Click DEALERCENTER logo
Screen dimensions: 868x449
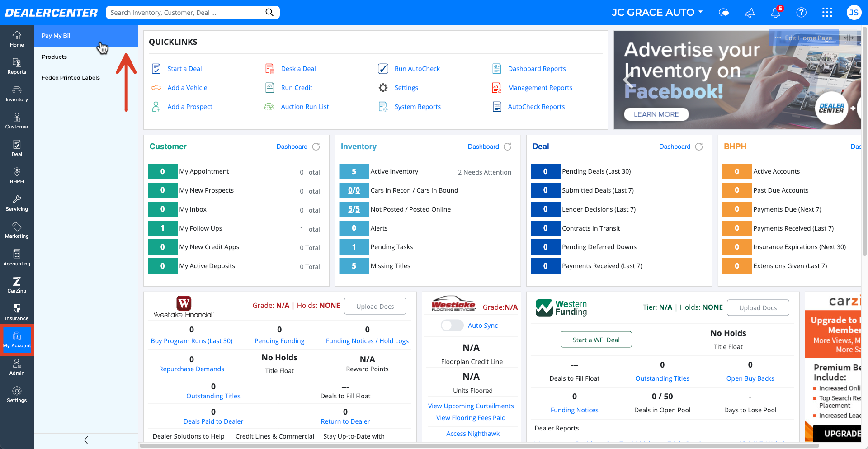(51, 13)
